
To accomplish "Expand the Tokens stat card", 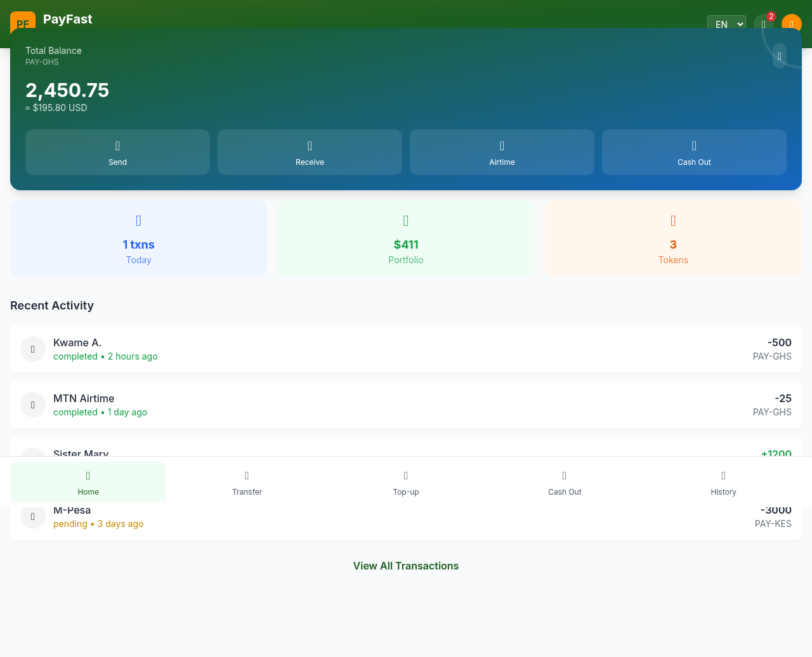I will click(x=673, y=238).
